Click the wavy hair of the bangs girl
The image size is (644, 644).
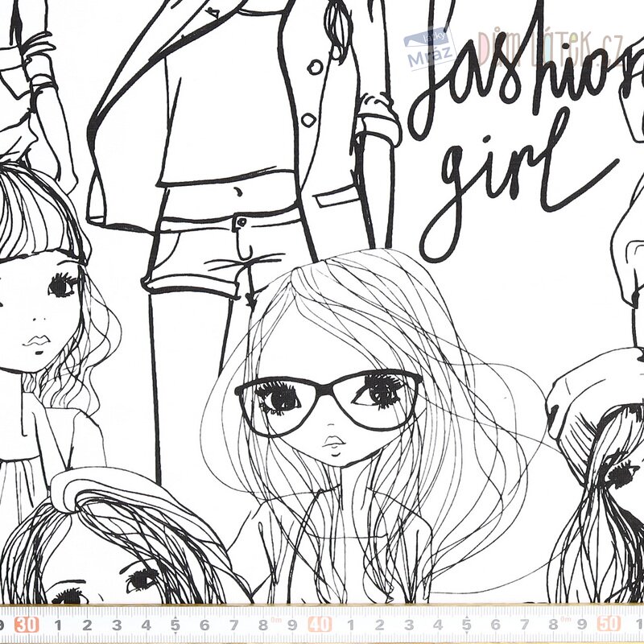[x=97, y=338]
